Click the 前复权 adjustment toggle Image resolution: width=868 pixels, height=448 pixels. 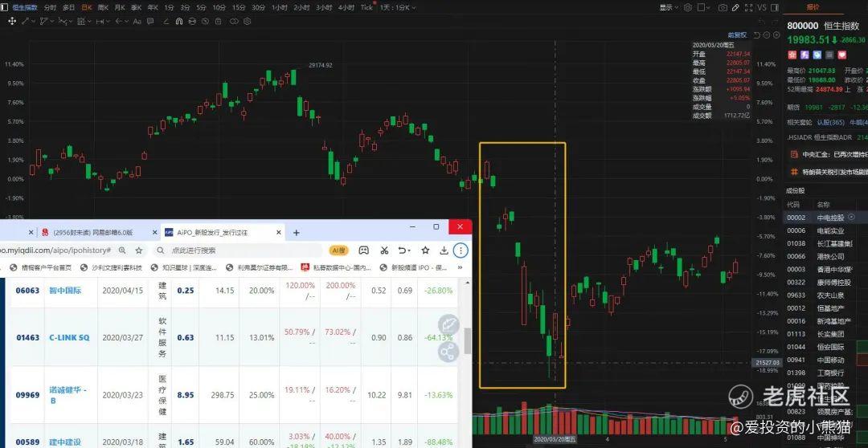tap(737, 35)
